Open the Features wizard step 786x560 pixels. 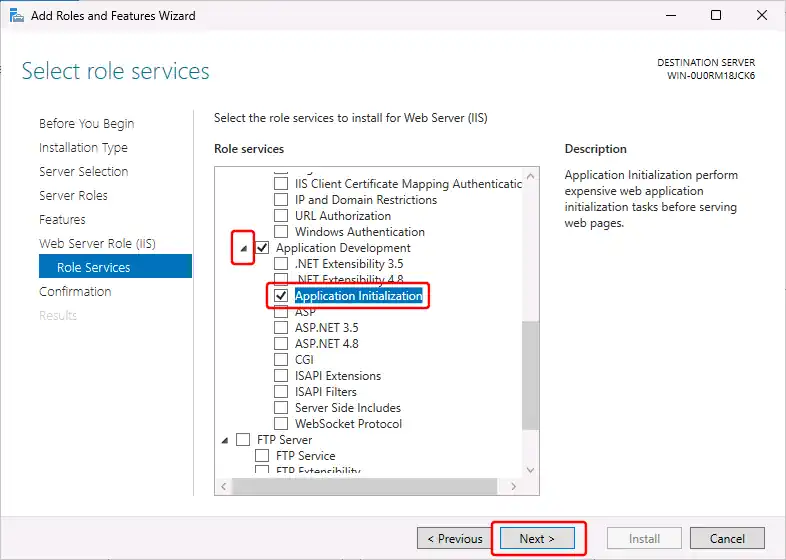click(x=62, y=220)
